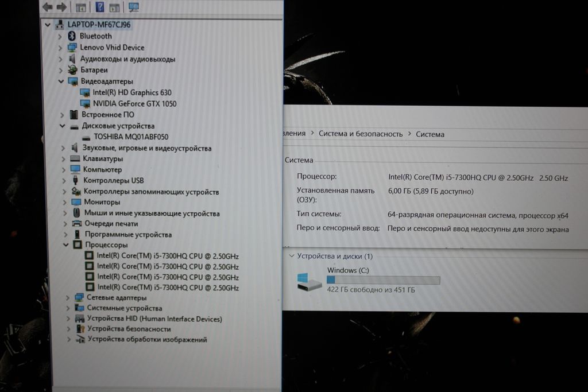Click the monitor icon beside Мониторы
This screenshot has width=588, height=392.
[76, 202]
